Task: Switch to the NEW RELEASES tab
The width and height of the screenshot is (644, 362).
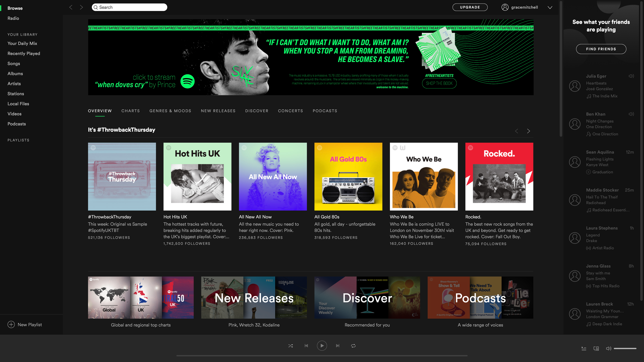Action: (x=218, y=111)
